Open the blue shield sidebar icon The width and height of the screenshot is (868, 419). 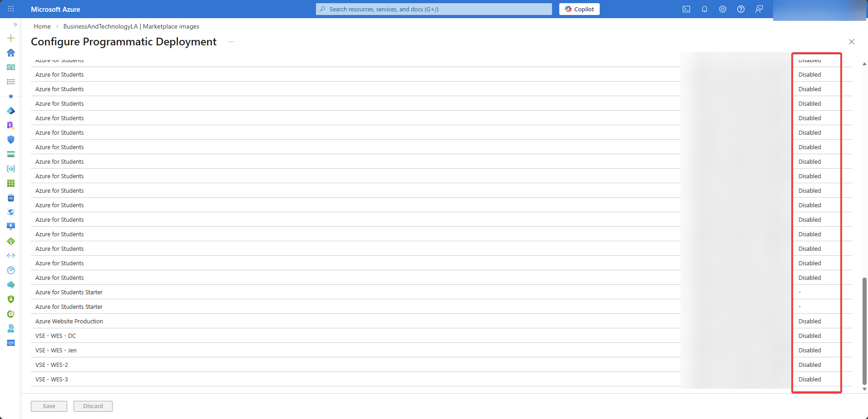point(11,140)
